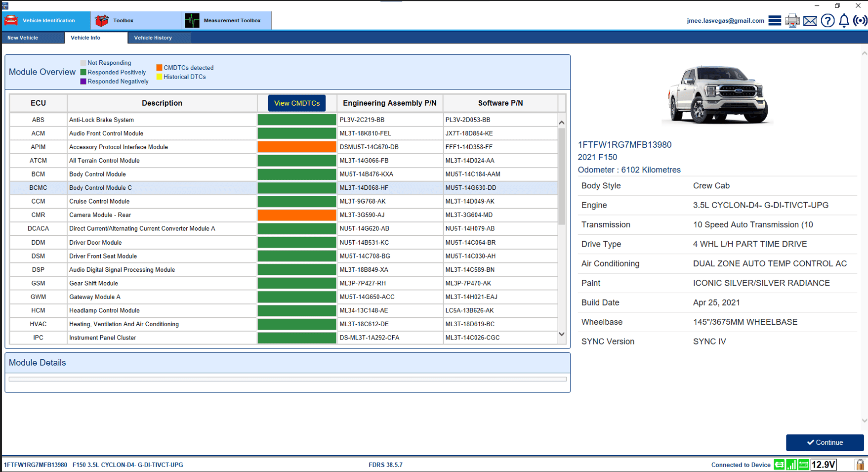Screen dimensions: 868x472
Task: Click the printer icon
Action: click(792, 21)
